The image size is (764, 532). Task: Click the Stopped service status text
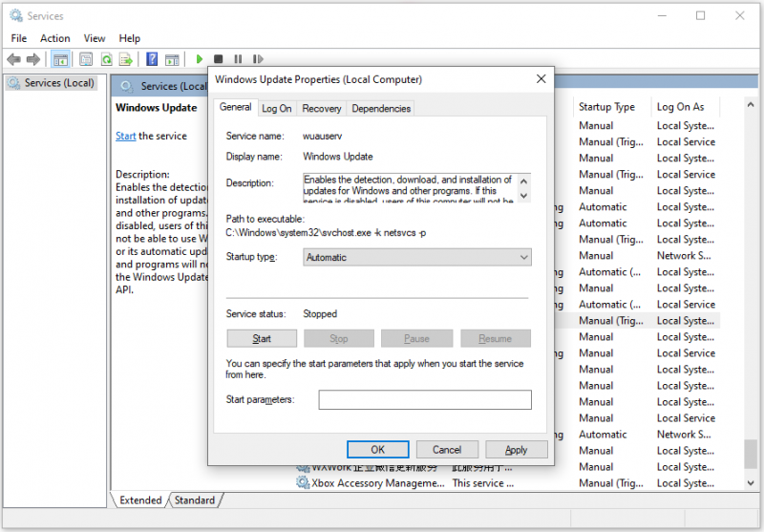coord(320,313)
